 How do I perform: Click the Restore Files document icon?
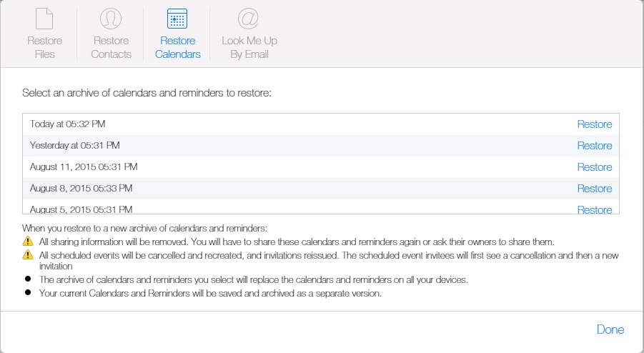(x=44, y=19)
